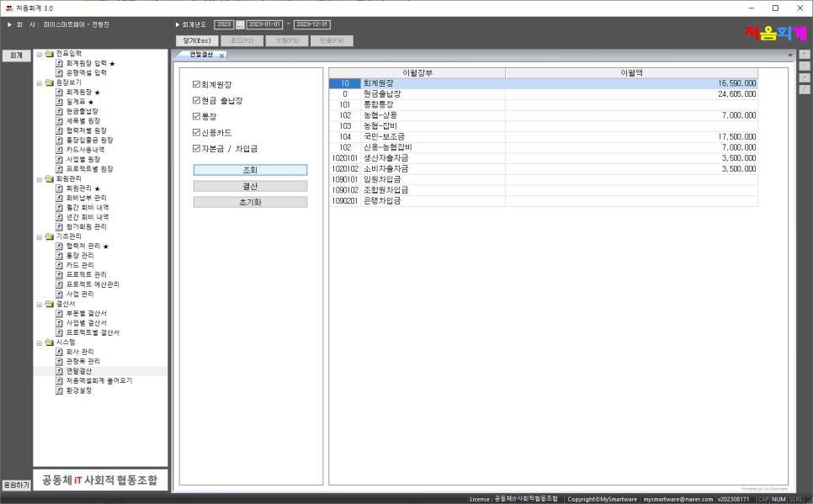Open 년간 회비 내역 document icon

tap(59, 217)
